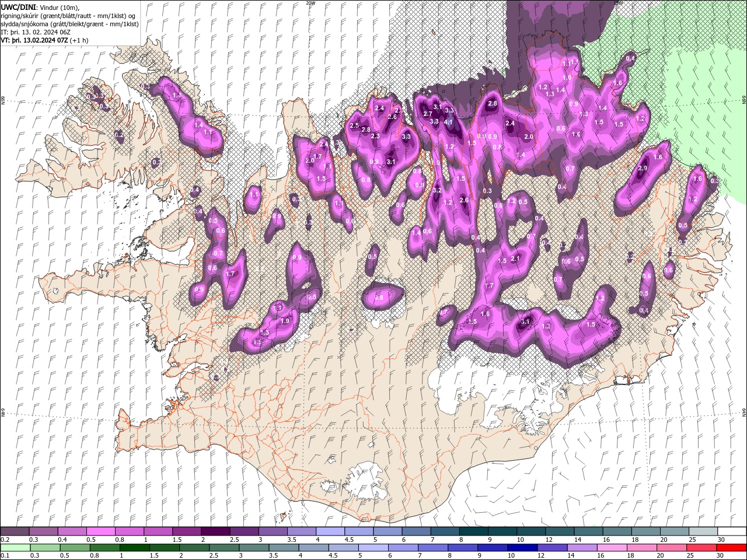Click the 4.1 precipitation value on the map

click(x=448, y=123)
